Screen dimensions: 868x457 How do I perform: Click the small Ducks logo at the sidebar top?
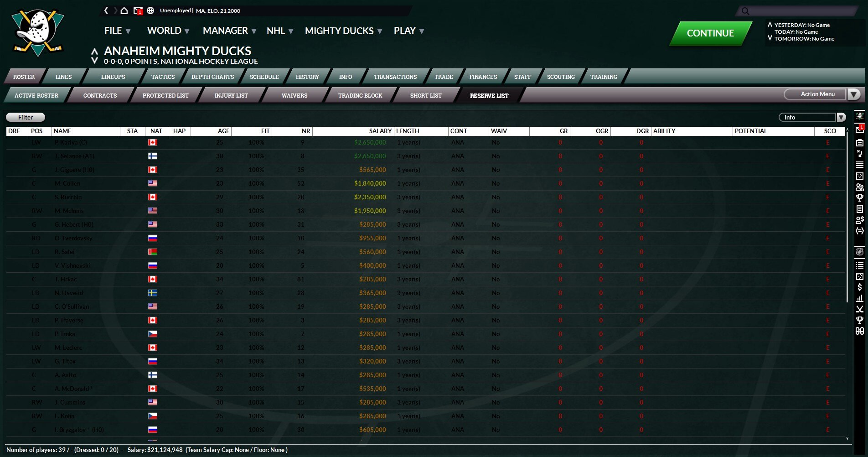coord(860,116)
